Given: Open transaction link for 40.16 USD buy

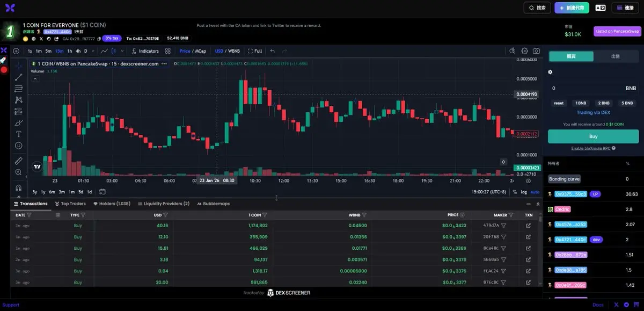Looking at the screenshot, I should click(x=529, y=226).
